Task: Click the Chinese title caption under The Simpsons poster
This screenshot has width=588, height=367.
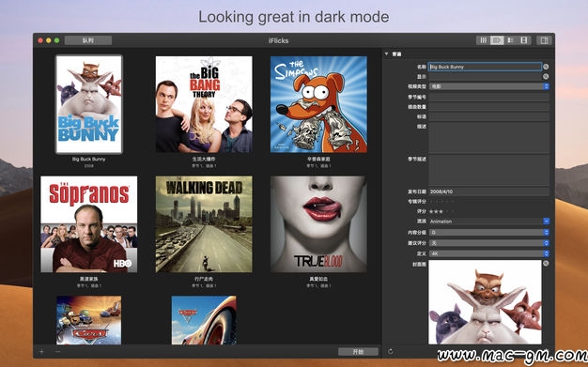Action: [x=318, y=159]
